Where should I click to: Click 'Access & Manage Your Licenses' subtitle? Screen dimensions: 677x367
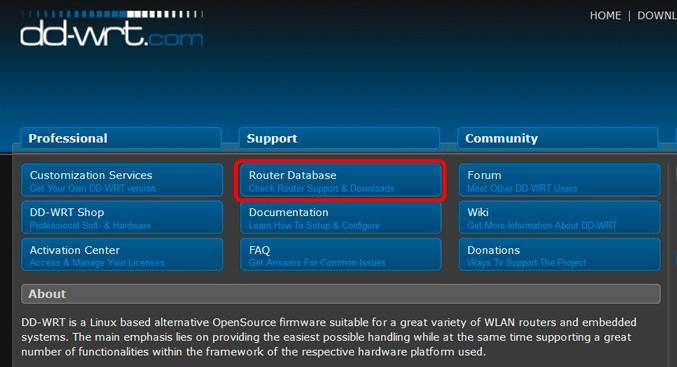tap(97, 263)
